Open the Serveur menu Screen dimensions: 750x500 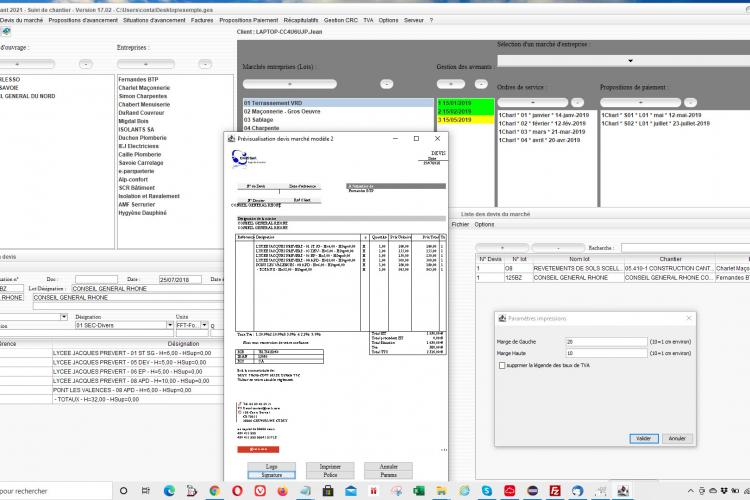[x=414, y=20]
